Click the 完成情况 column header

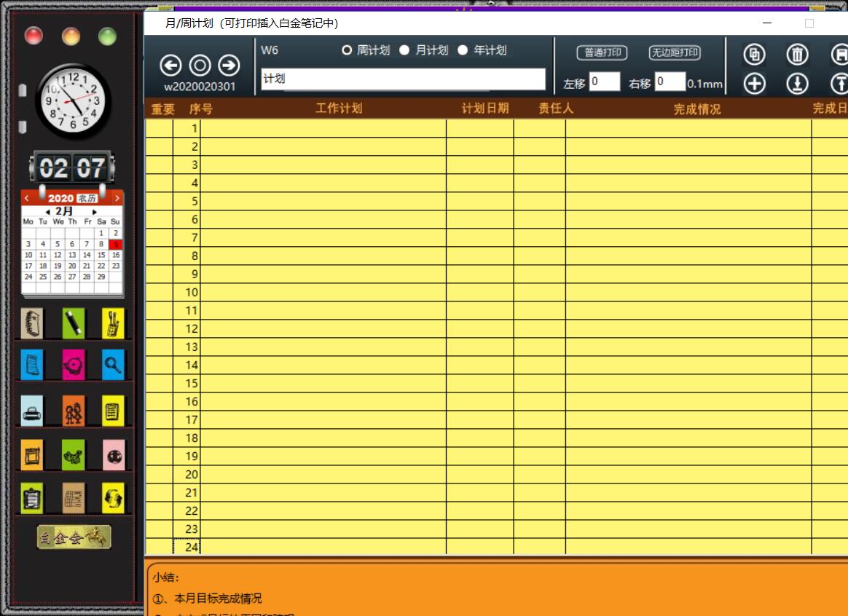tap(697, 109)
